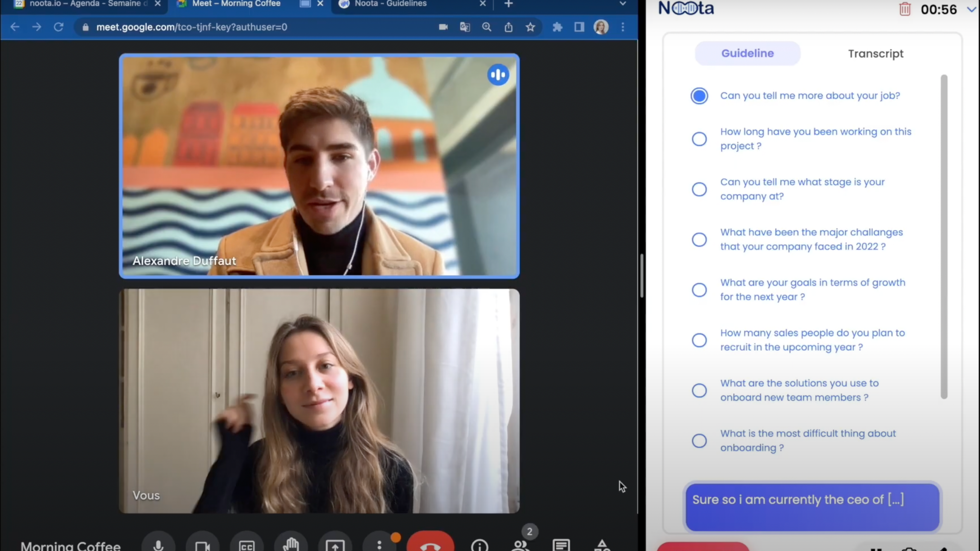
Task: Select 'How long have you been working' radio button
Action: click(x=699, y=139)
